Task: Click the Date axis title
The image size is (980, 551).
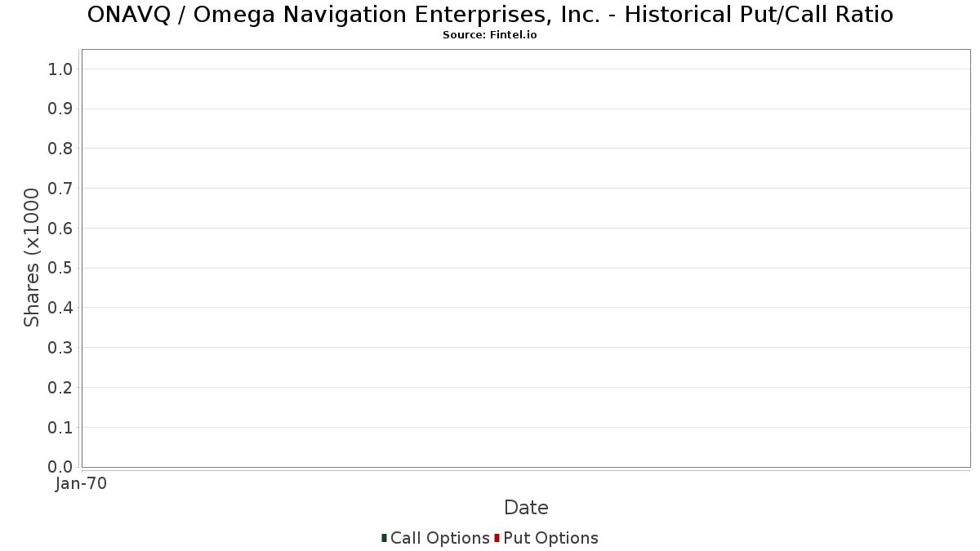Action: click(x=526, y=508)
